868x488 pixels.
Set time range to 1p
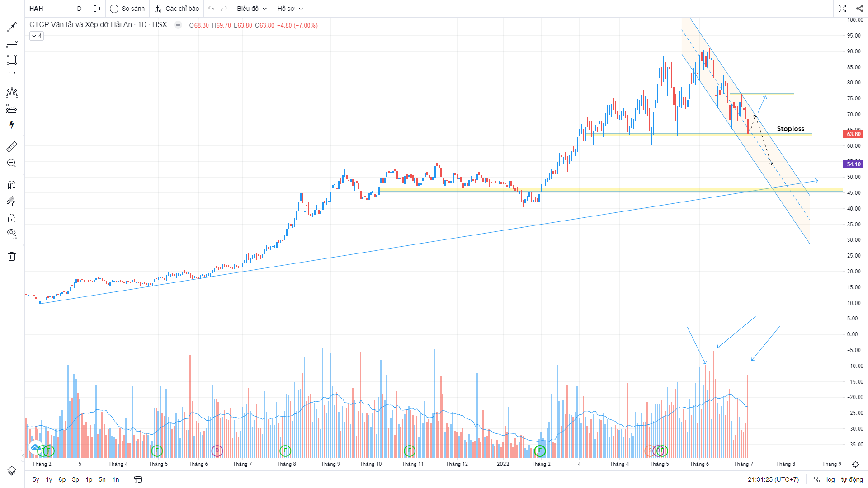[x=89, y=479]
